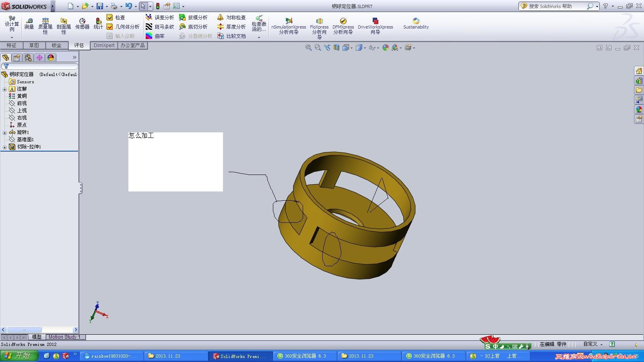
Task: Run Draft Analysis (拔模分析)
Action: (x=193, y=17)
